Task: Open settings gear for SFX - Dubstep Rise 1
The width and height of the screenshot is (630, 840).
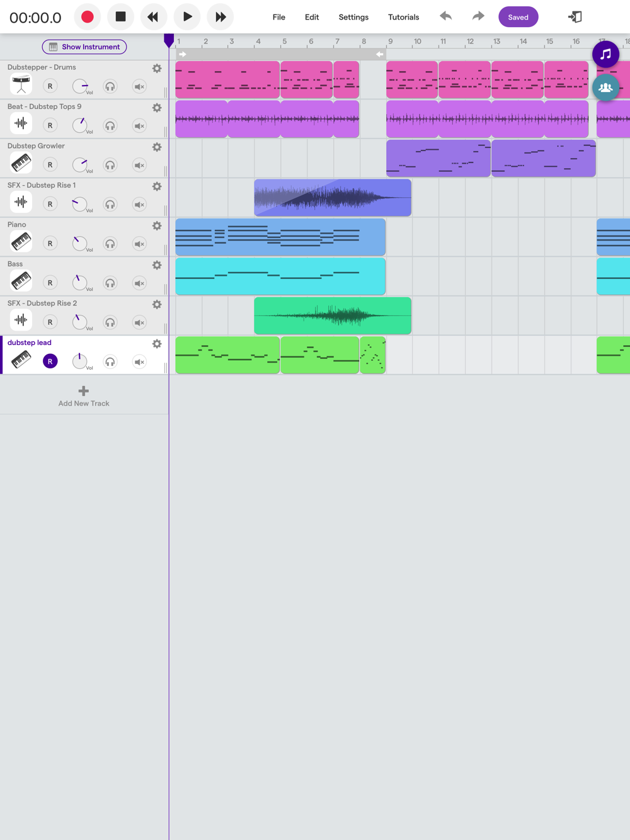Action: (x=157, y=186)
